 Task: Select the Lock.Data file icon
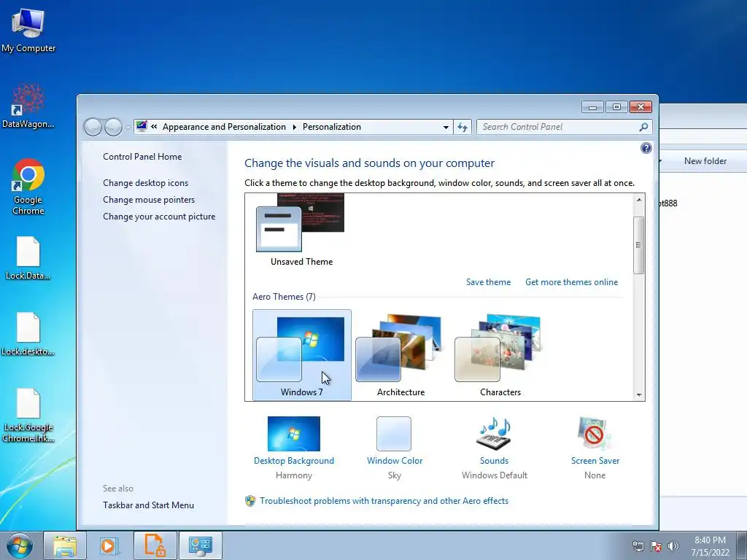[x=28, y=257]
